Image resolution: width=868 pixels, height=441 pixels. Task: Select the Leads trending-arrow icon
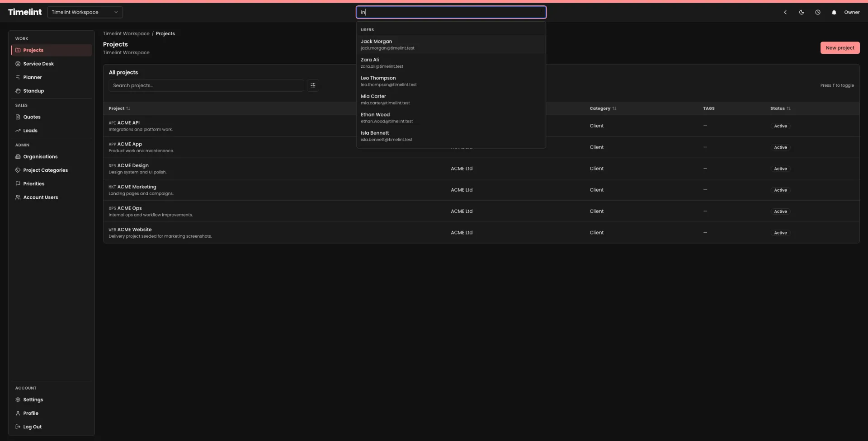[18, 130]
